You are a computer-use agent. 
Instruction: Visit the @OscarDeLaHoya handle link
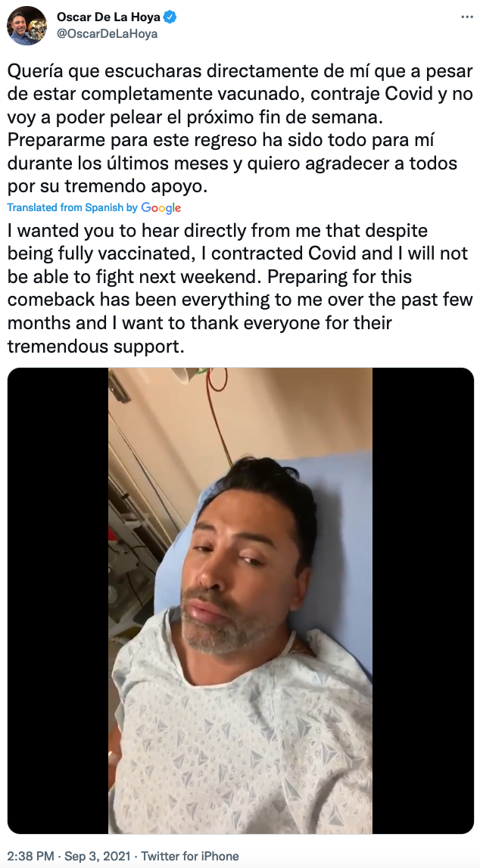[x=107, y=34]
